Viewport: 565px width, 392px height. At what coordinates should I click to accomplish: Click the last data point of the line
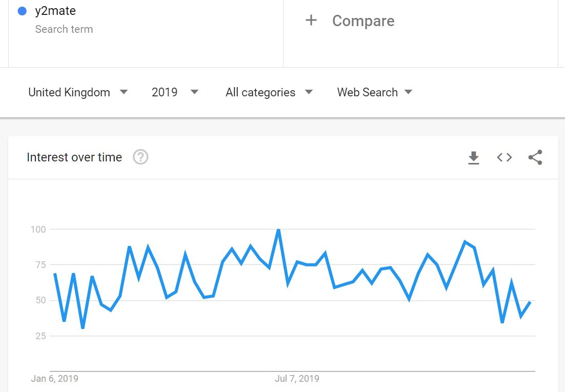[x=530, y=302]
